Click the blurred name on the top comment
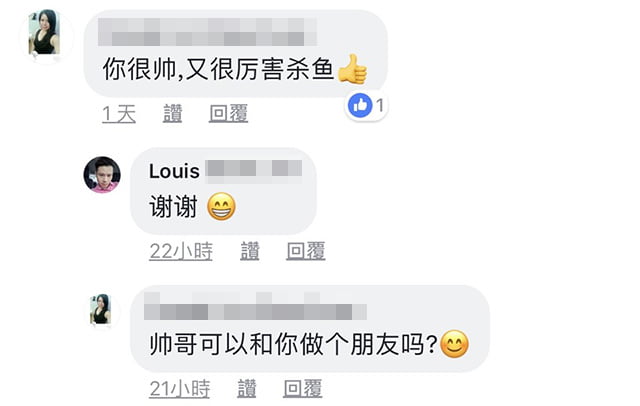 207,32
